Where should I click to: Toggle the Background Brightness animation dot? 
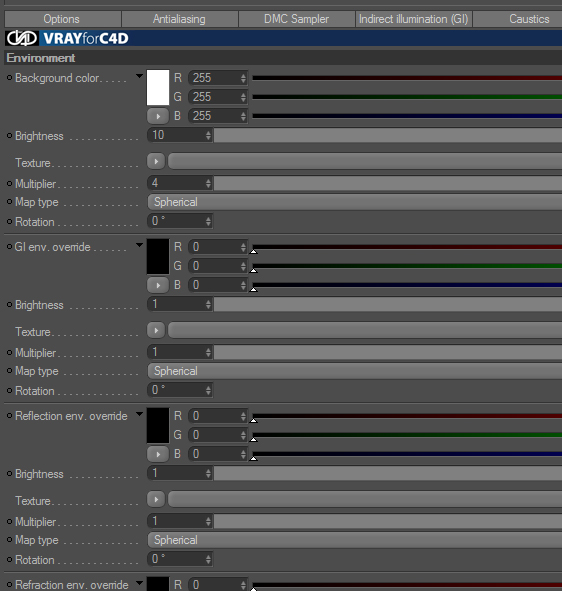(x=9, y=136)
